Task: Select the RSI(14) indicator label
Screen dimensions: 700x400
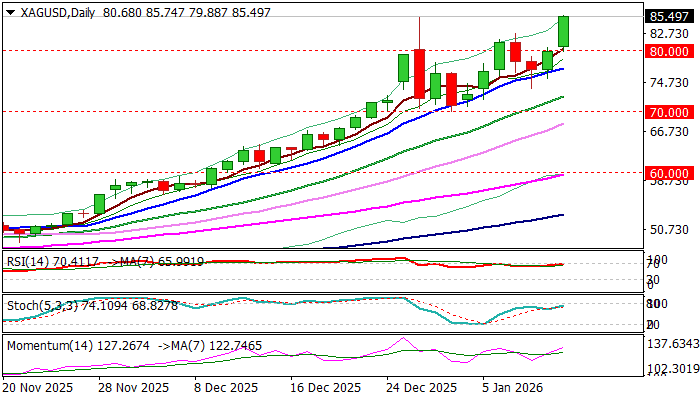Action: click(x=28, y=262)
